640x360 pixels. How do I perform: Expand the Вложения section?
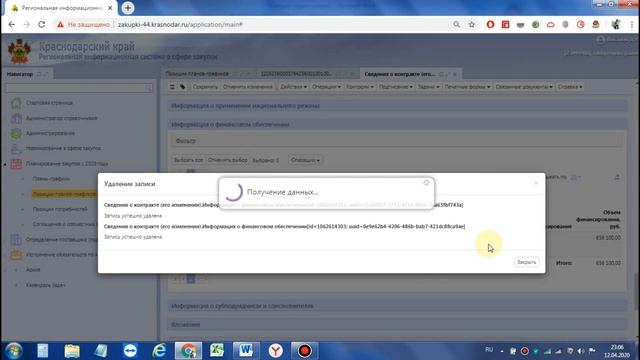398,324
